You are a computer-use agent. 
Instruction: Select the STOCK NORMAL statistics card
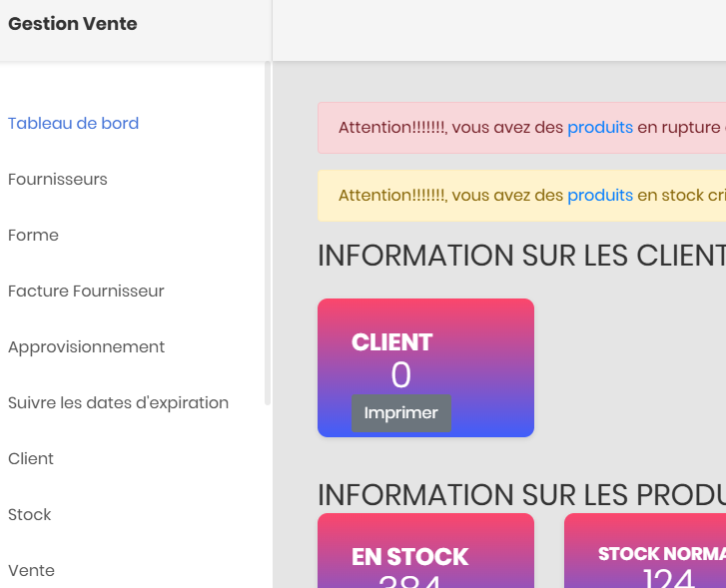coord(645,550)
